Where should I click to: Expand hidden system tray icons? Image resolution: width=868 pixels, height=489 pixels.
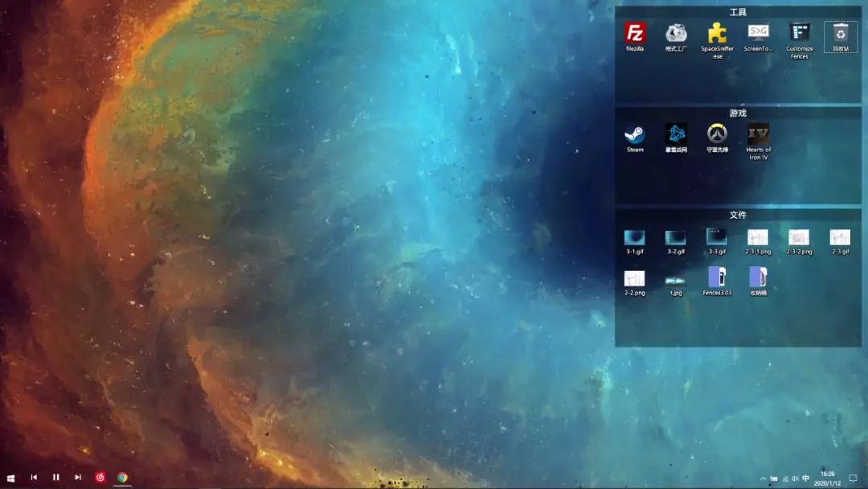763,479
